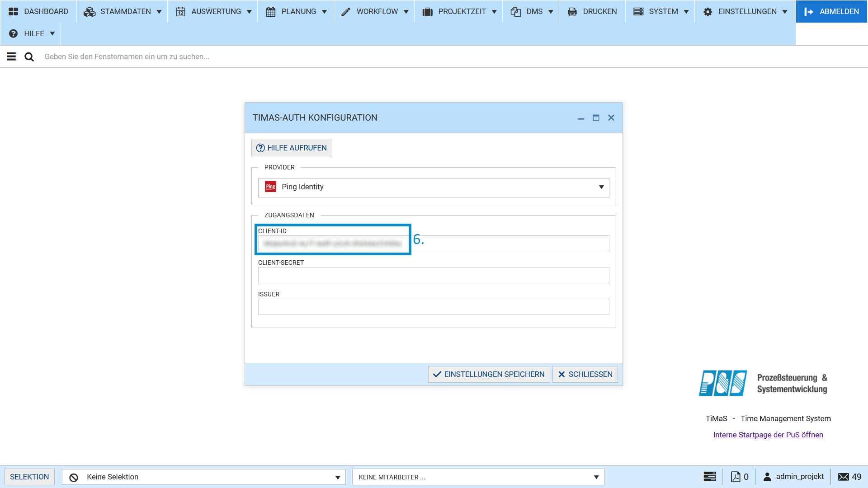Focus the window name search field
Screen dimensions: 868x488
click(452, 56)
